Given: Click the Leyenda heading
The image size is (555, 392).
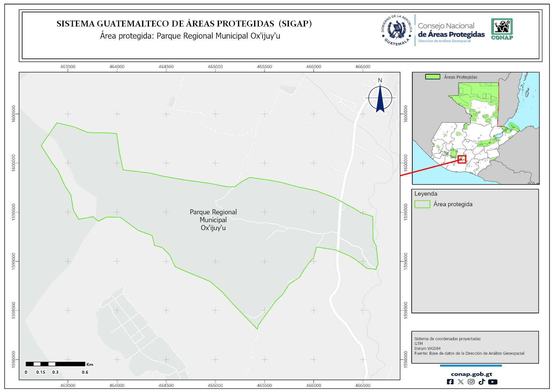Looking at the screenshot, I should tap(426, 194).
